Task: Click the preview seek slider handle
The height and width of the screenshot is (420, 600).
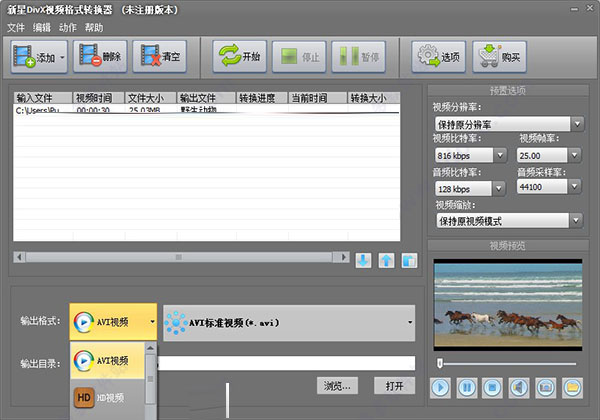Action: pos(440,363)
